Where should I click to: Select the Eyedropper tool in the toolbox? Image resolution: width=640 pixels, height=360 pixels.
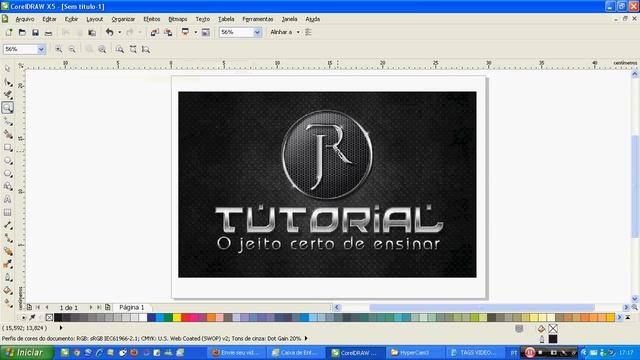tap(7, 264)
